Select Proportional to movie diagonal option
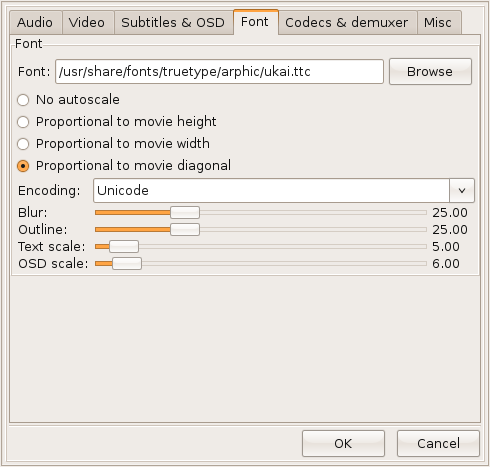The width and height of the screenshot is (490, 467). [x=23, y=166]
